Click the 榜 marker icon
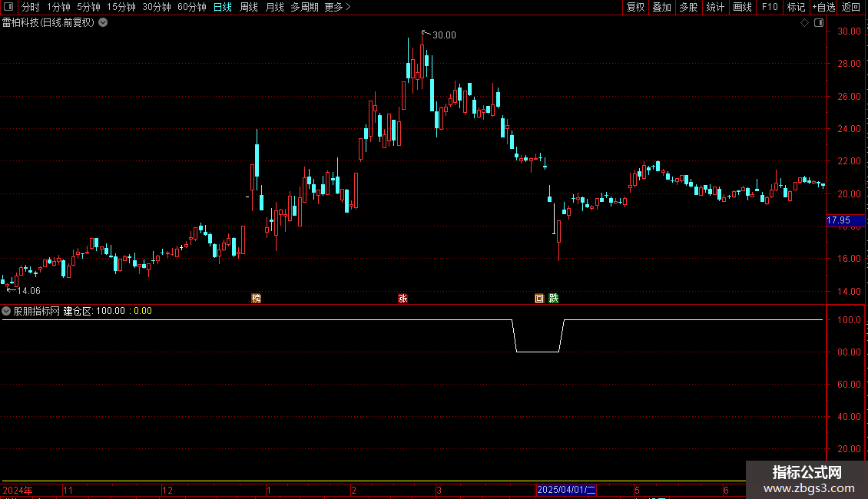 [x=257, y=299]
